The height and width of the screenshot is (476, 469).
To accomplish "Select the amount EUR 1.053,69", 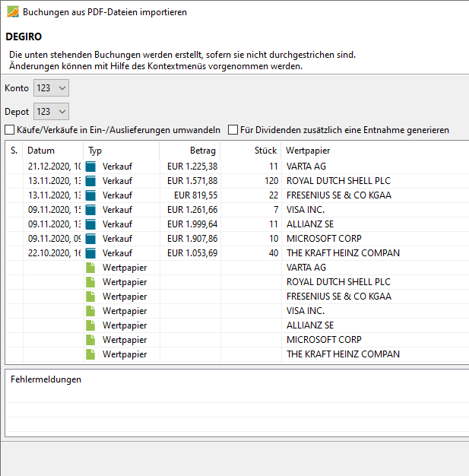I will (192, 253).
